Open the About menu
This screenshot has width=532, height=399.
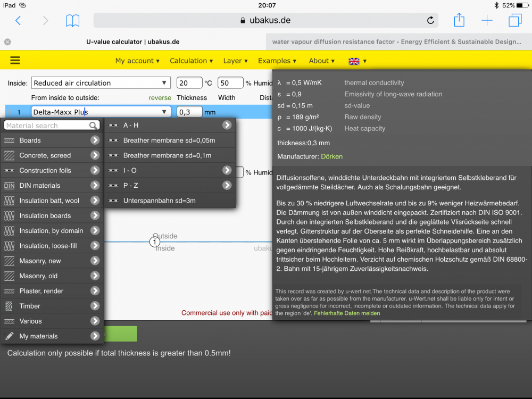[321, 61]
